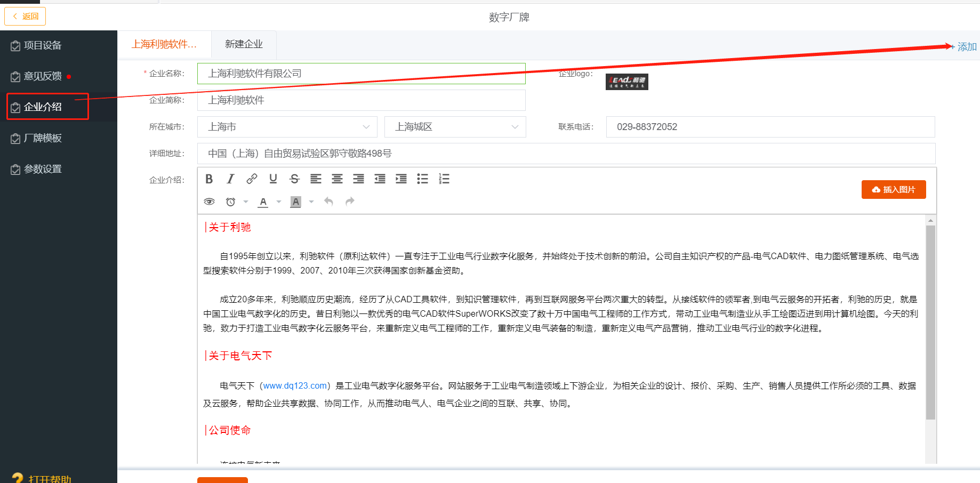
Task: Open 项目设备 in the sidebar
Action: 59,46
